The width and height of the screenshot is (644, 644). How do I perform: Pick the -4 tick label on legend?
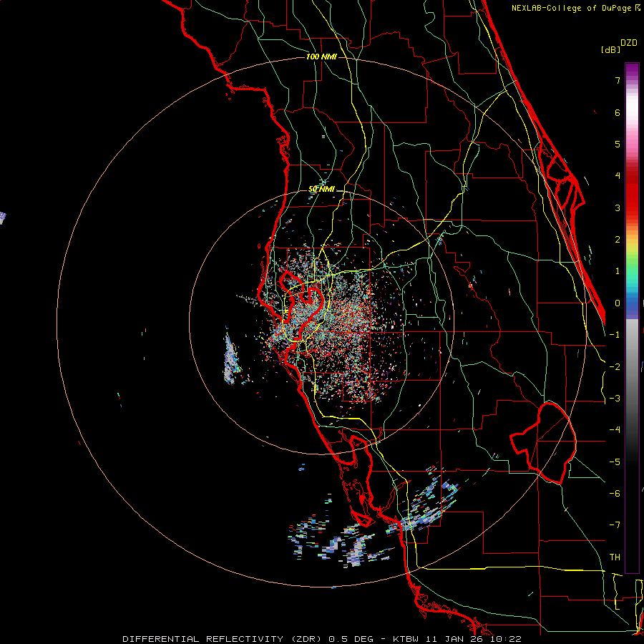[x=615, y=429]
